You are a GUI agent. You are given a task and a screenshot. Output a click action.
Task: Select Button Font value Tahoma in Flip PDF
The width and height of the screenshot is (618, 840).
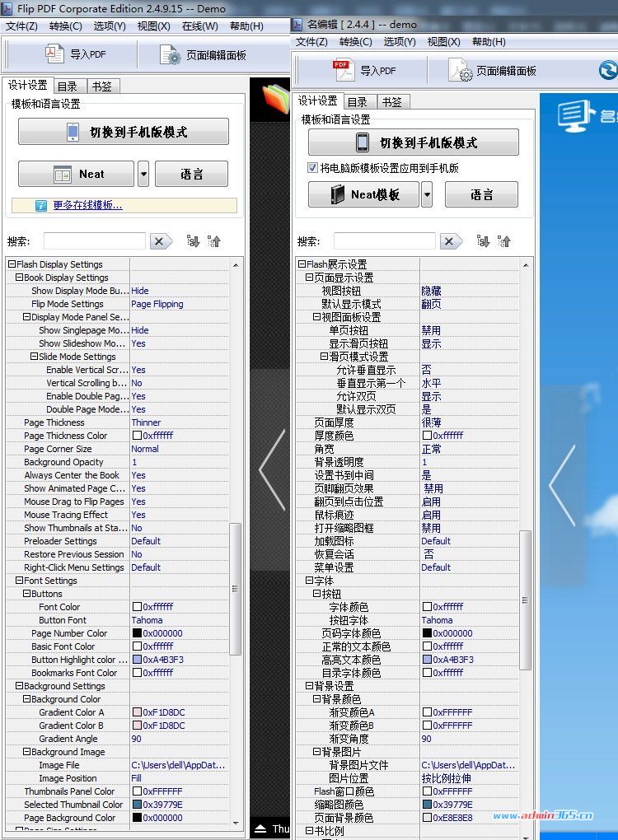point(147,620)
